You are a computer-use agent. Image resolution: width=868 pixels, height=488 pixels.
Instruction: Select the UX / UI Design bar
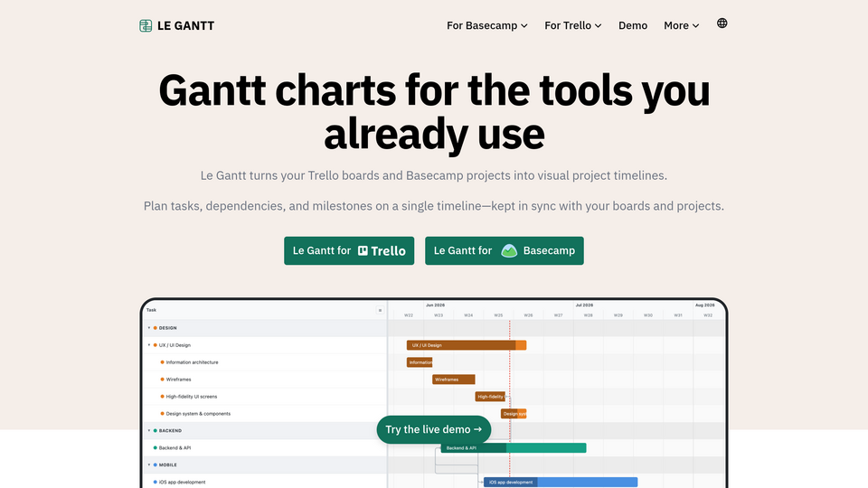(467, 345)
